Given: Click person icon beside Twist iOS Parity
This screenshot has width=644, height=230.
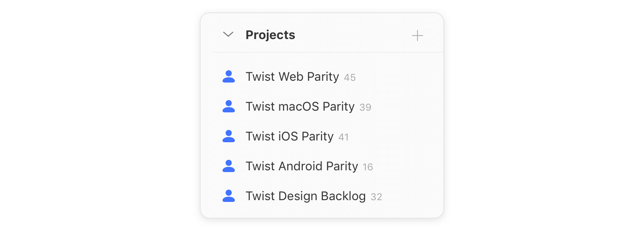Looking at the screenshot, I should tap(229, 136).
